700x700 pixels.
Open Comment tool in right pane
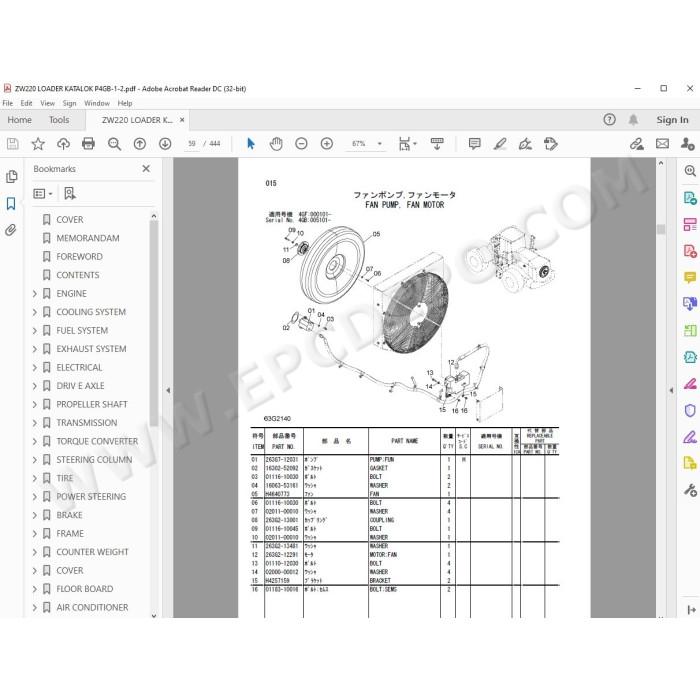coord(690,278)
